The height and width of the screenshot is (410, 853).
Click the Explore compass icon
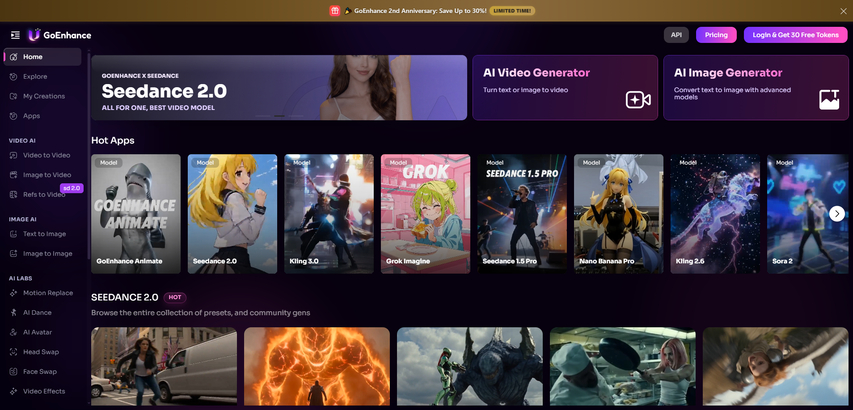pos(14,77)
